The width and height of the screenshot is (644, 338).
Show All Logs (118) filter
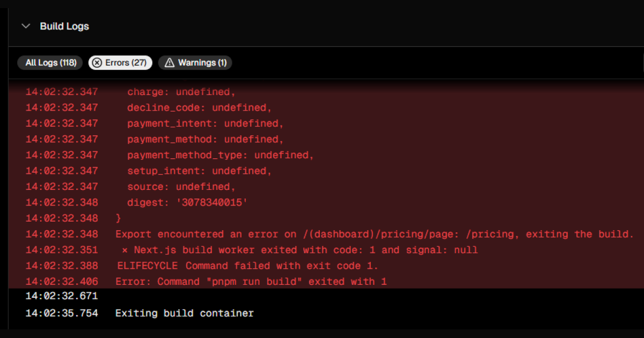point(50,63)
